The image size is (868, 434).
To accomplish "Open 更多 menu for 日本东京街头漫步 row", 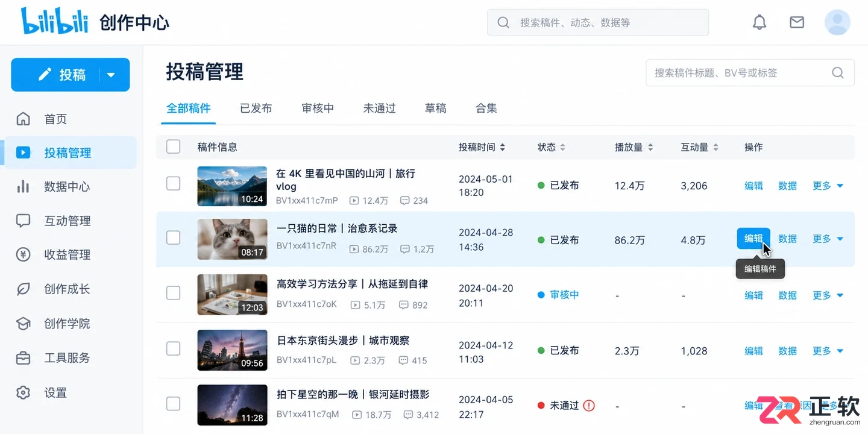I will click(828, 351).
